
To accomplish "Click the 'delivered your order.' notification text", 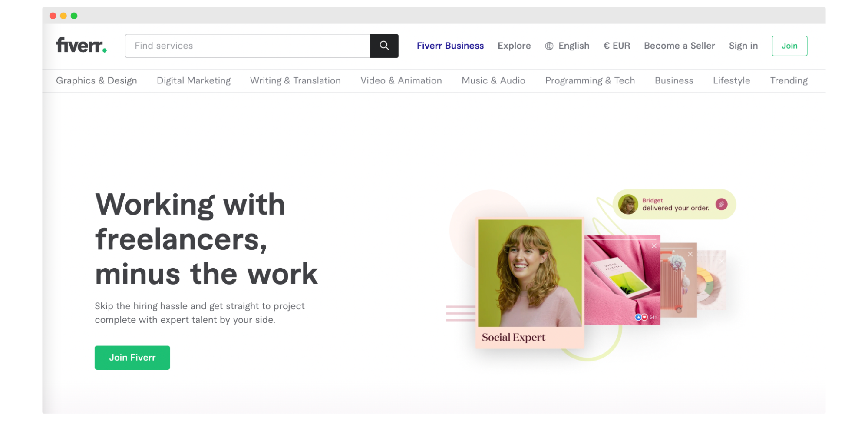I will pos(675,208).
